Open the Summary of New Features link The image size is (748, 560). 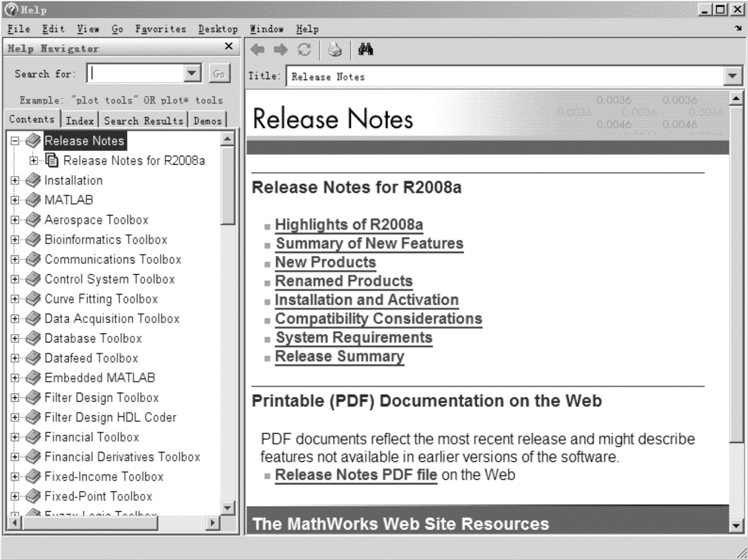click(370, 244)
